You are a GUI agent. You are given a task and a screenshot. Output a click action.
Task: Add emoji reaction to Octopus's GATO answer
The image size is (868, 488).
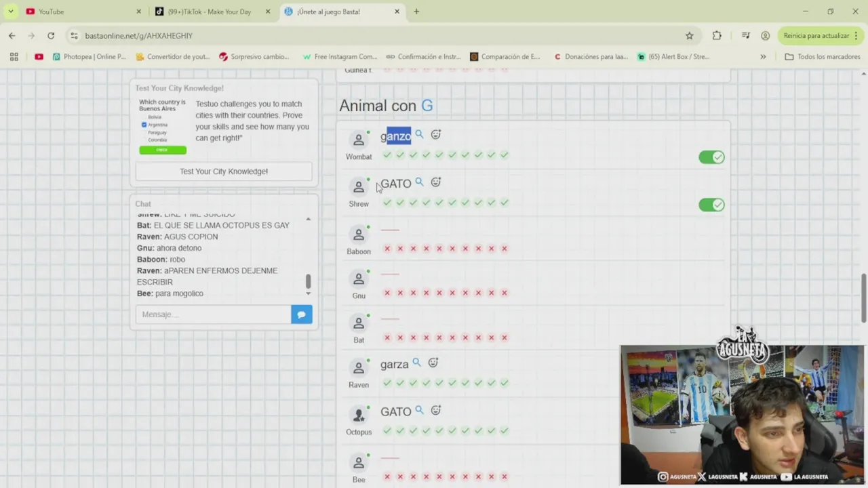(x=436, y=410)
